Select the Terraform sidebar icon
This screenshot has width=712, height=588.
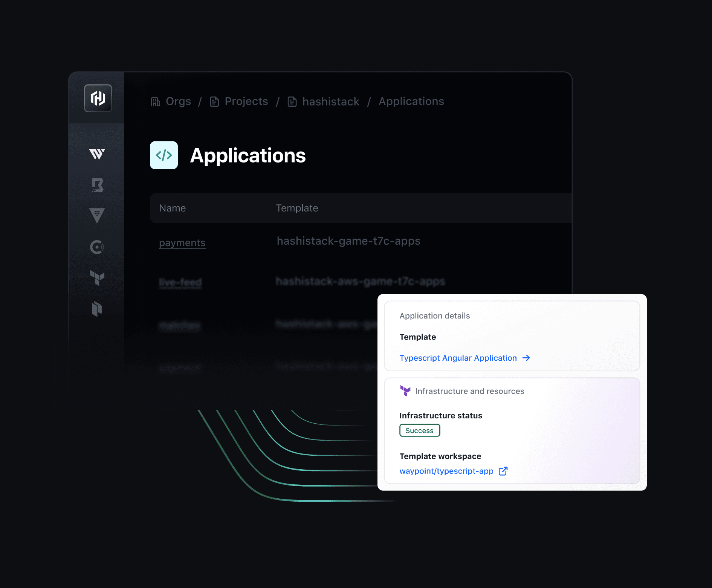pyautogui.click(x=97, y=278)
